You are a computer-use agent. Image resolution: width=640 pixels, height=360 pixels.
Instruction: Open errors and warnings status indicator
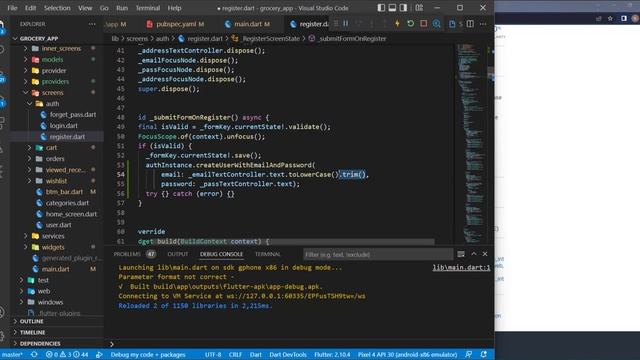click(x=67, y=354)
